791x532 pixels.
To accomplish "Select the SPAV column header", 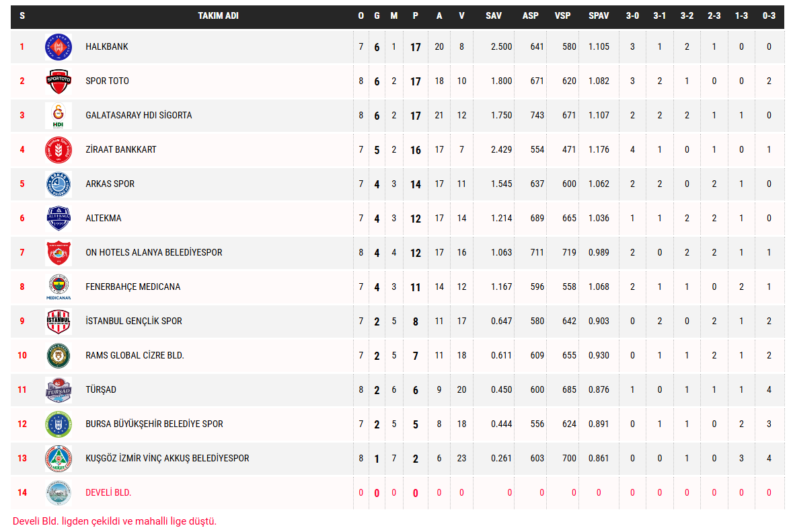I will [598, 16].
